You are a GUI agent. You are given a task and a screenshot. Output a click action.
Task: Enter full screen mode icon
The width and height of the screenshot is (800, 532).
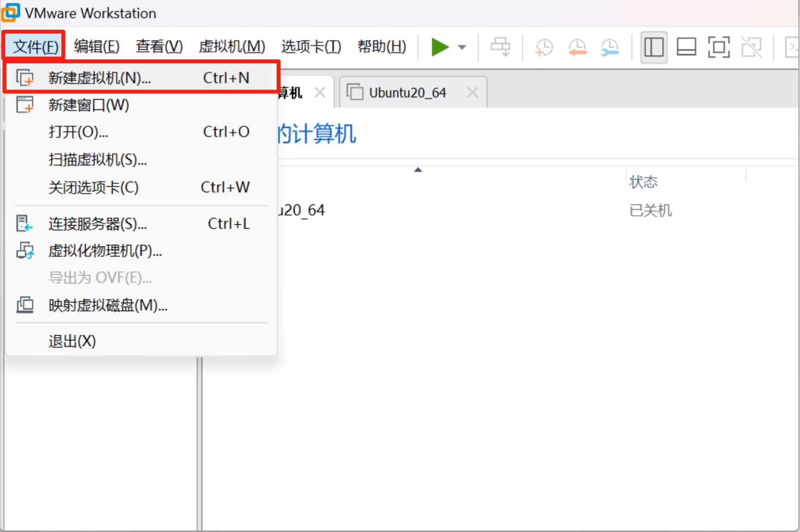coord(719,47)
